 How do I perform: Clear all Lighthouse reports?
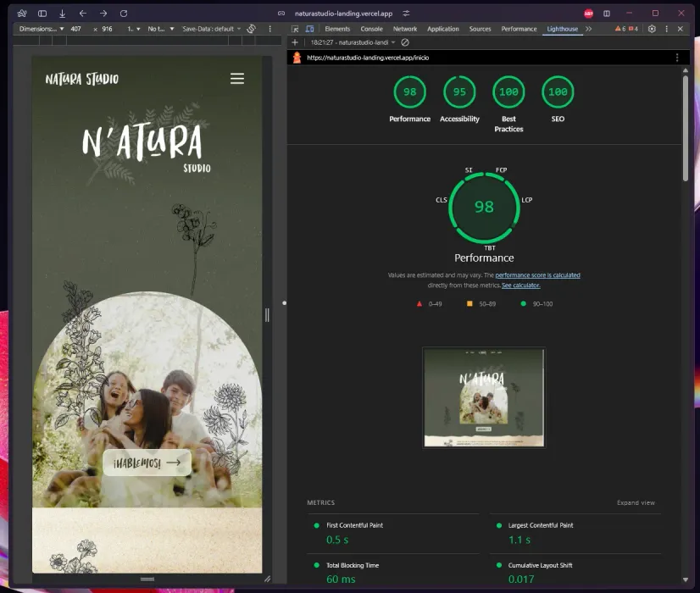pos(405,42)
